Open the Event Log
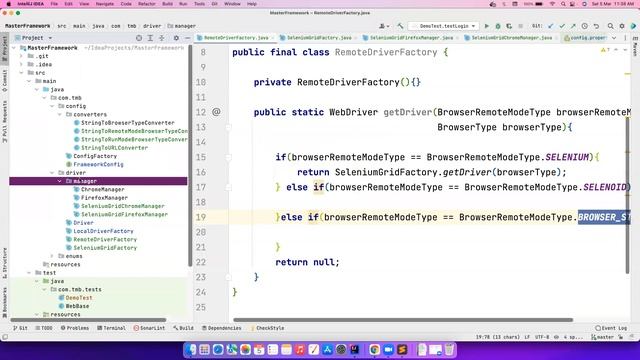Viewport: 640px width, 360px height. click(x=611, y=328)
